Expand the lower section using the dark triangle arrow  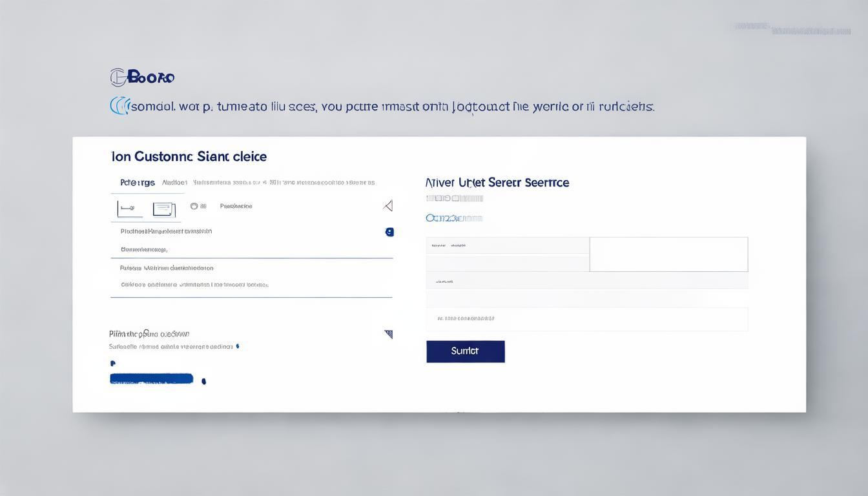tap(388, 334)
